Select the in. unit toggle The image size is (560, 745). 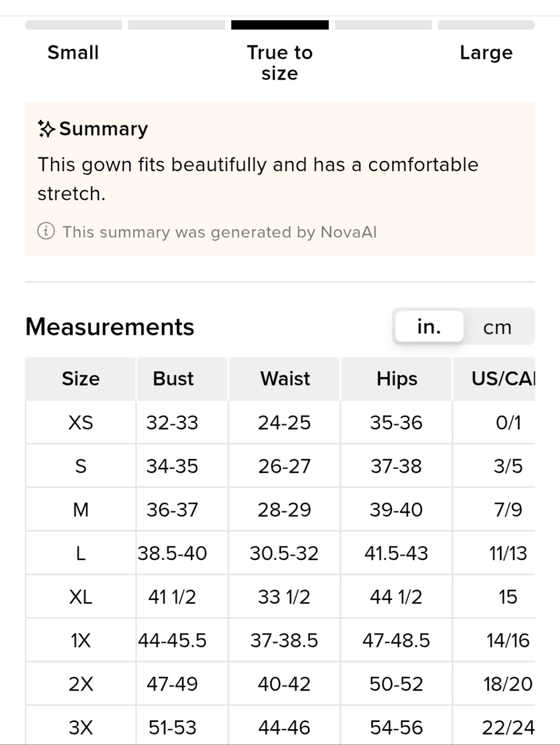click(x=429, y=327)
